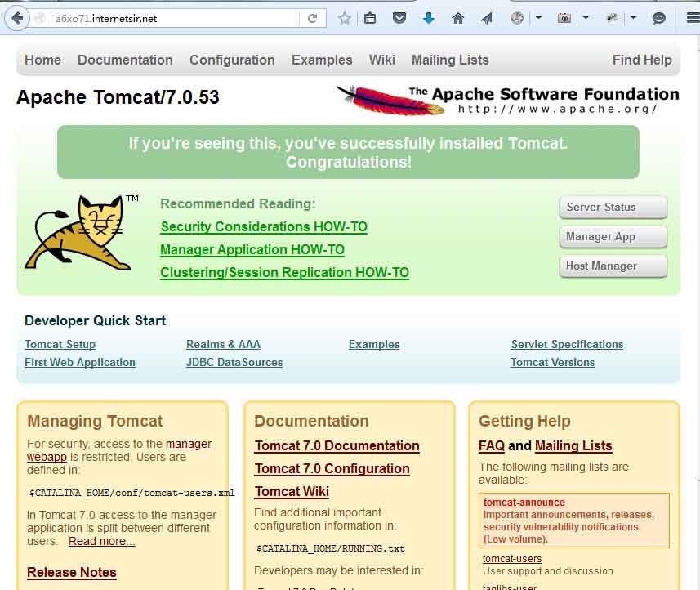This screenshot has height=590, width=700.
Task: Bookmark this page with the star icon
Action: click(345, 18)
